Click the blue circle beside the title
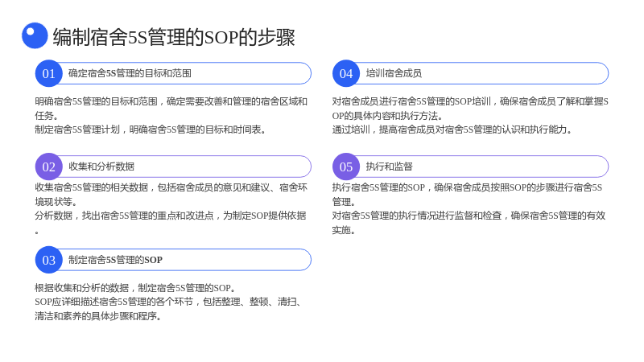Viewport: 644px width, 362px height. click(x=35, y=35)
